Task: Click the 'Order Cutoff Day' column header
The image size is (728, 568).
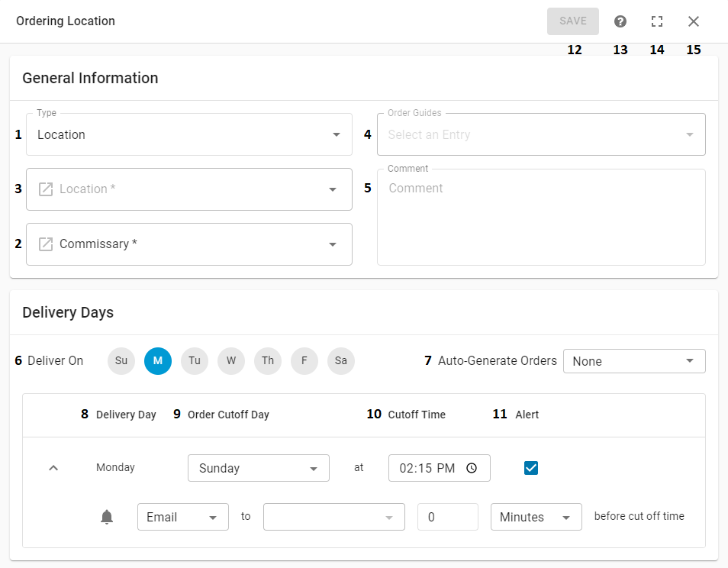Action: (228, 415)
